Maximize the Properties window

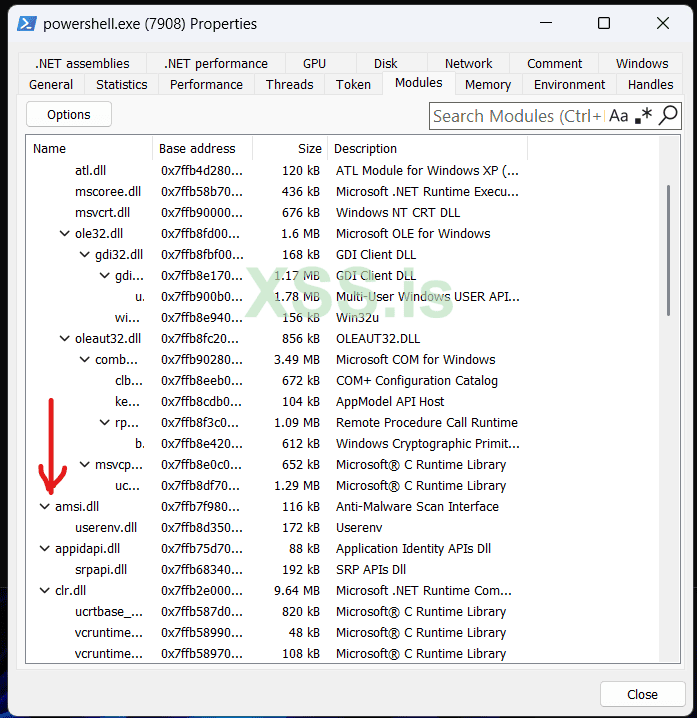point(604,23)
